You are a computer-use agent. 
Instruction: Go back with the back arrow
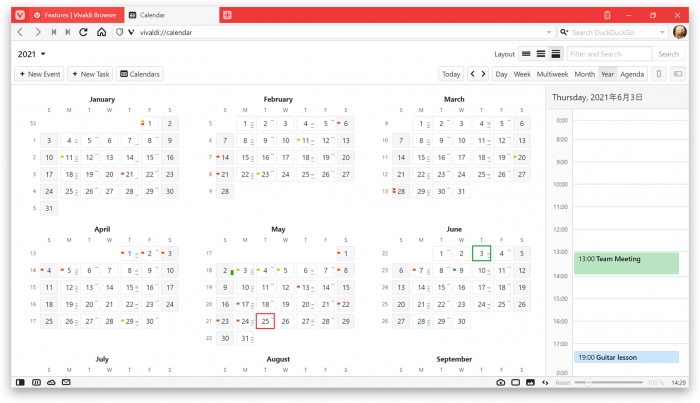(20, 32)
